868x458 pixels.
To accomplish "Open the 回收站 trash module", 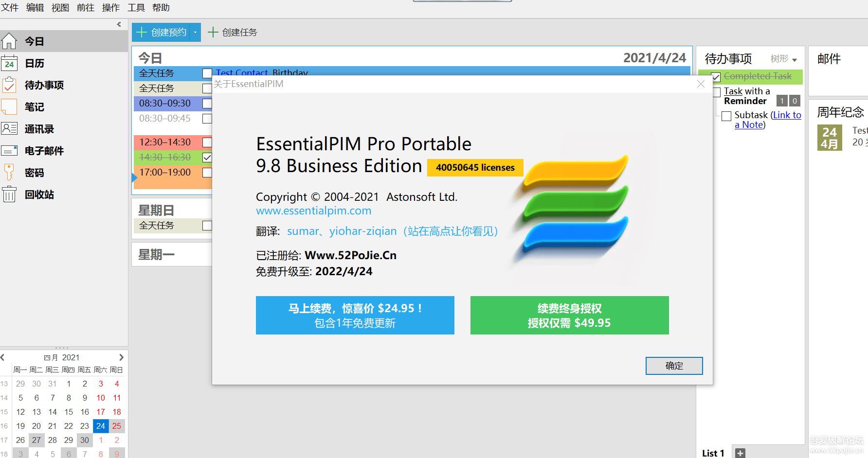I will [x=64, y=194].
